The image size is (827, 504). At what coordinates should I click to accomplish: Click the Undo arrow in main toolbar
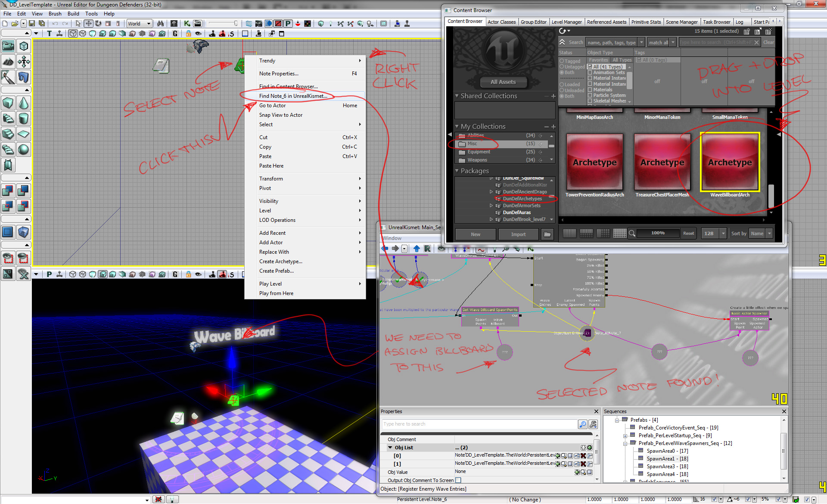55,24
